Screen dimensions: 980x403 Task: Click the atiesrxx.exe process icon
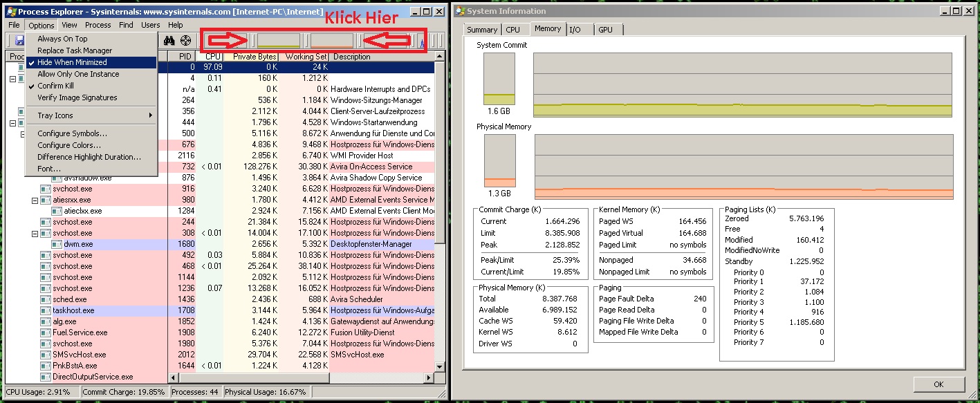coord(46,200)
